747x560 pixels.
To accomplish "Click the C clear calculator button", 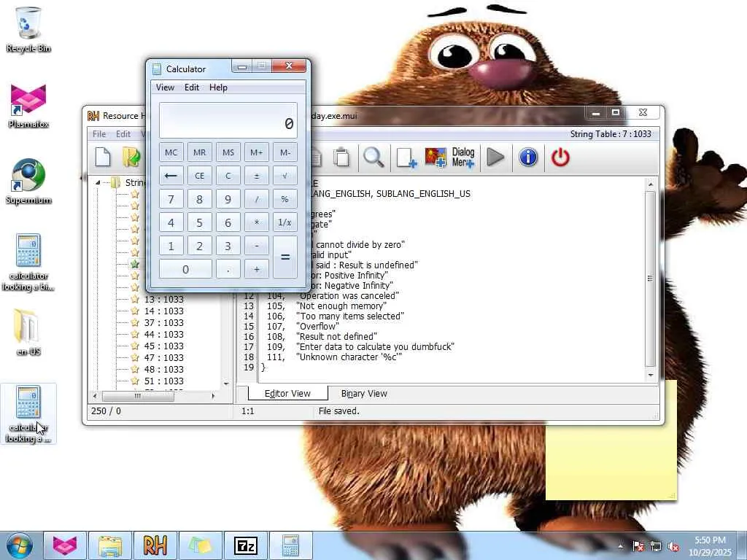I will (228, 176).
